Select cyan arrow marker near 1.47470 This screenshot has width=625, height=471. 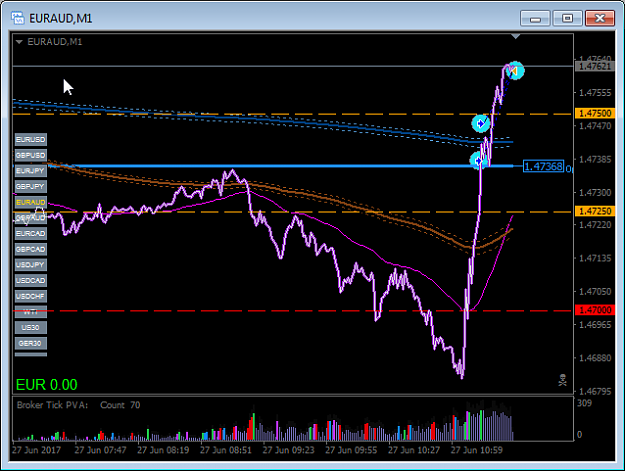point(481,123)
